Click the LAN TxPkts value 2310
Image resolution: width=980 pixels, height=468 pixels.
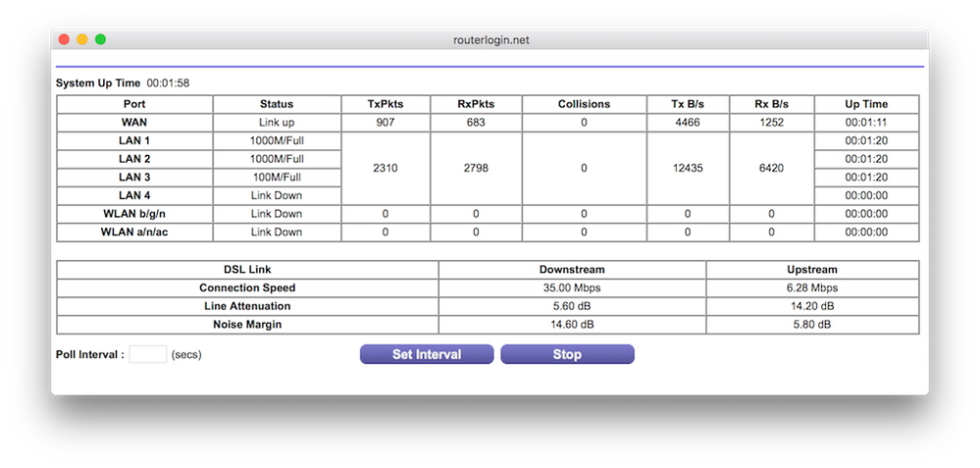point(386,168)
